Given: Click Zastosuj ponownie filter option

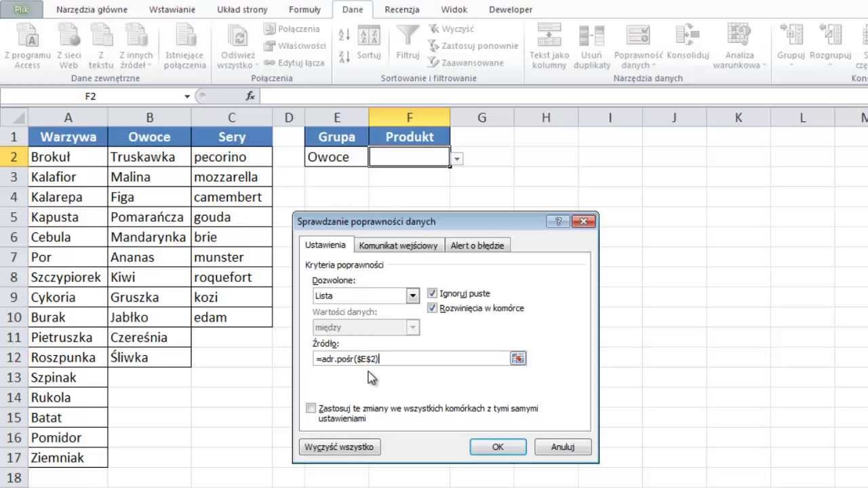Looking at the screenshot, I should [x=473, y=45].
